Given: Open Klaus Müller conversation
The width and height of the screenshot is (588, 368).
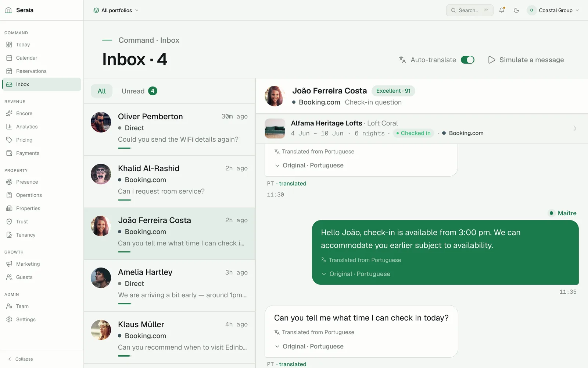Looking at the screenshot, I should (x=169, y=337).
